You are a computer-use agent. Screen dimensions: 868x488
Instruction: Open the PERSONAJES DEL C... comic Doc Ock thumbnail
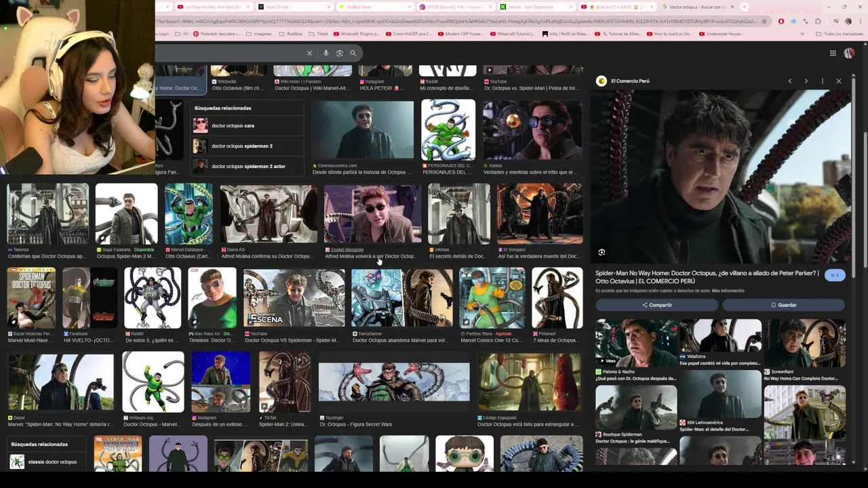[x=448, y=130]
